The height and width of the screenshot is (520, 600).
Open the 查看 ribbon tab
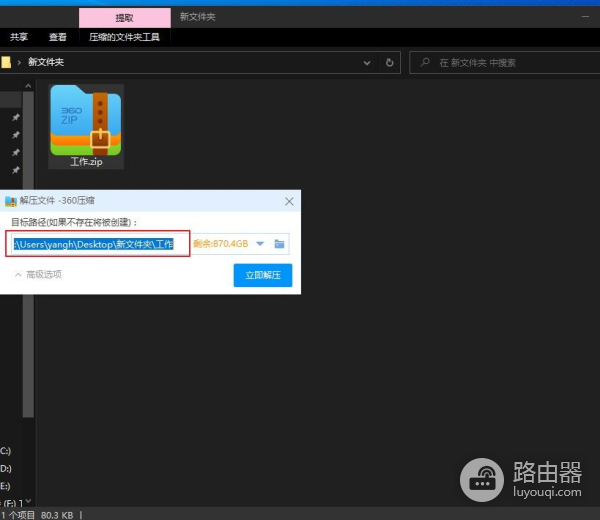click(x=58, y=37)
